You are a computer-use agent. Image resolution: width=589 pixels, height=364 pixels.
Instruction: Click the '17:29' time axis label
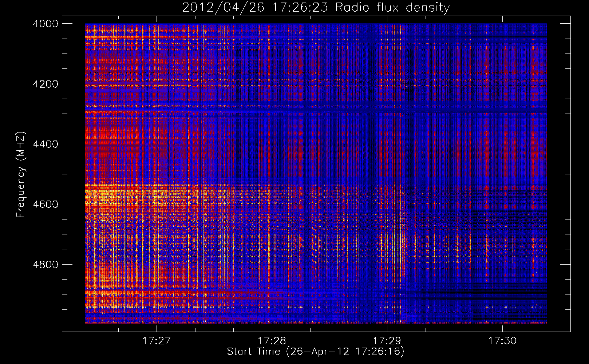pyautogui.click(x=387, y=341)
